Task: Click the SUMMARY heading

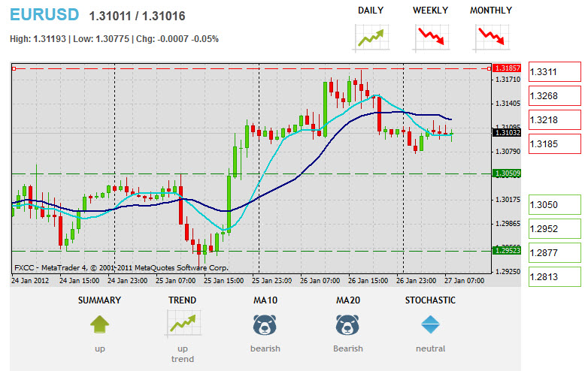Action: pos(99,300)
